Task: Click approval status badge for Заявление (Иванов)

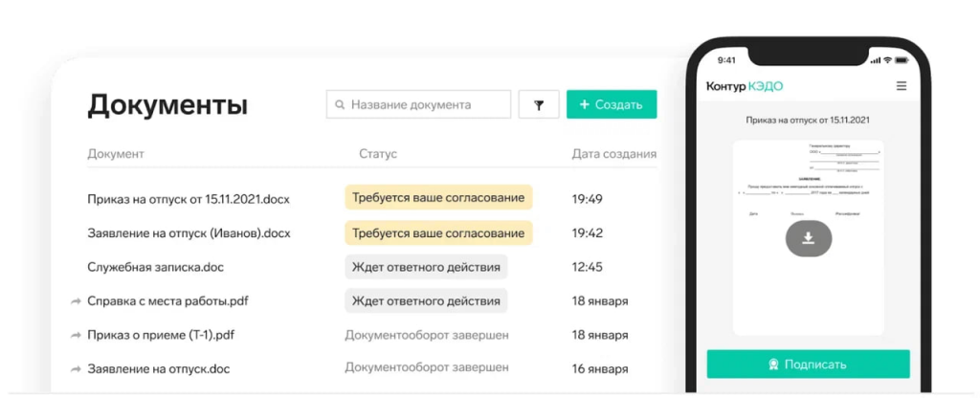Action: 438,233
